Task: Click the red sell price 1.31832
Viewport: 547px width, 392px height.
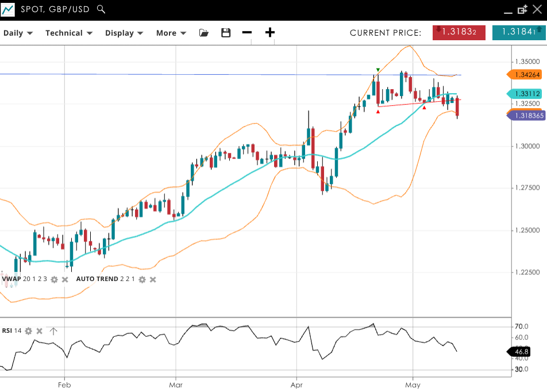Action: (459, 32)
